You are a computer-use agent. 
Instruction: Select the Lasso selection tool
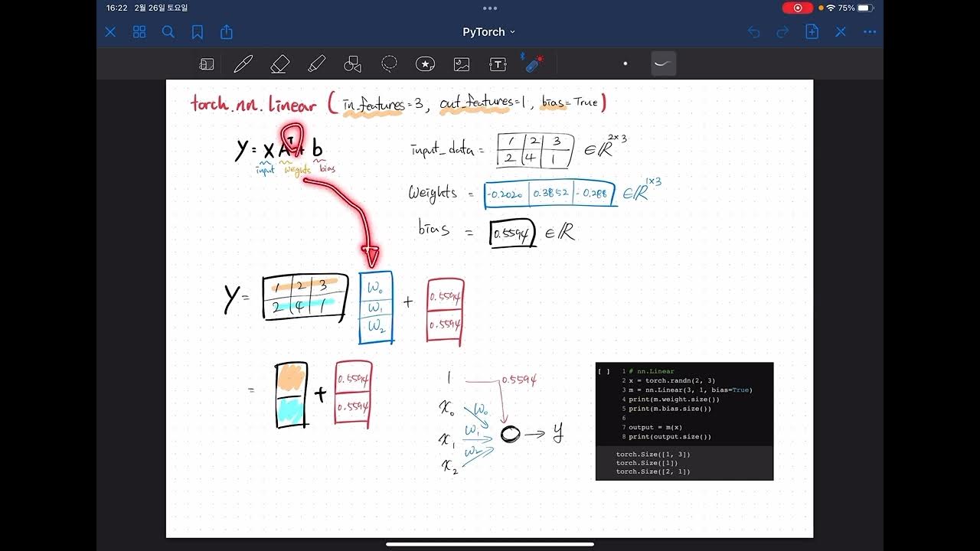point(389,64)
